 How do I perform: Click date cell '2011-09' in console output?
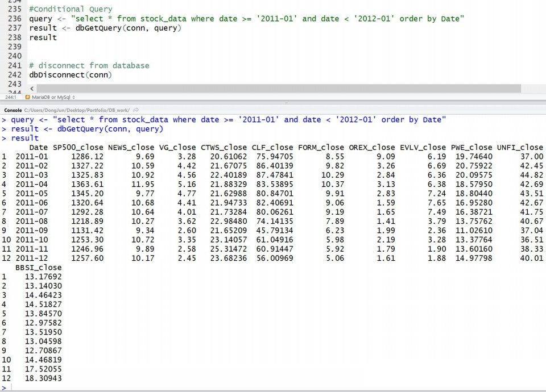pyautogui.click(x=32, y=231)
